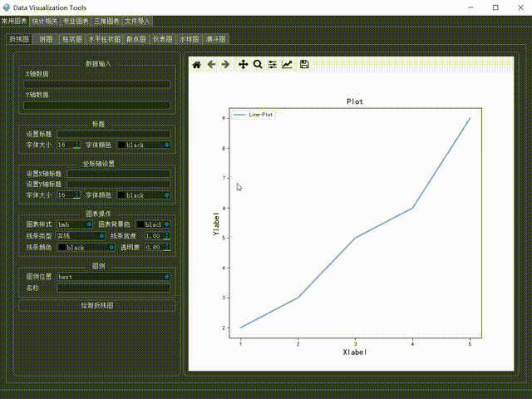The height and width of the screenshot is (399, 532).
Task: Reset plot view with Home icon
Action: click(x=196, y=65)
